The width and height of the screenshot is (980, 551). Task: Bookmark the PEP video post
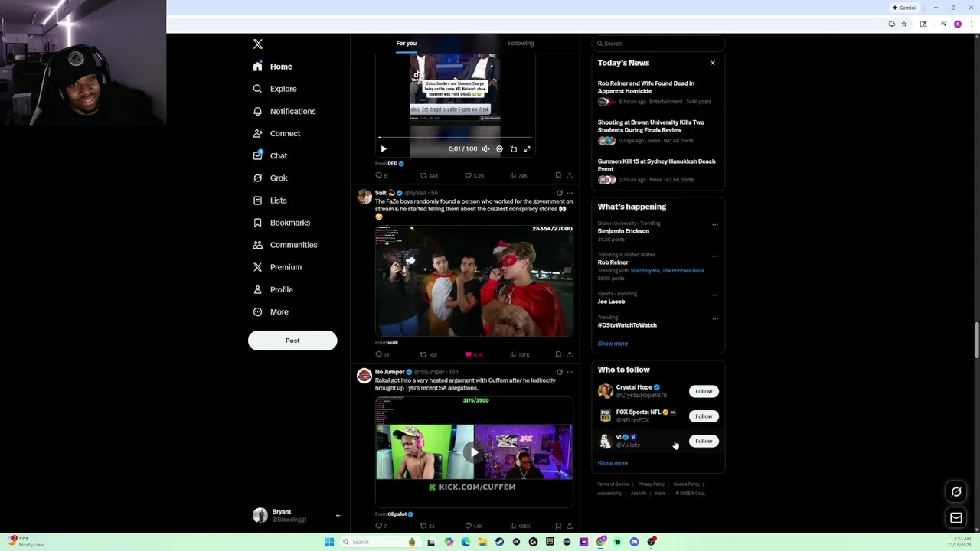point(558,175)
